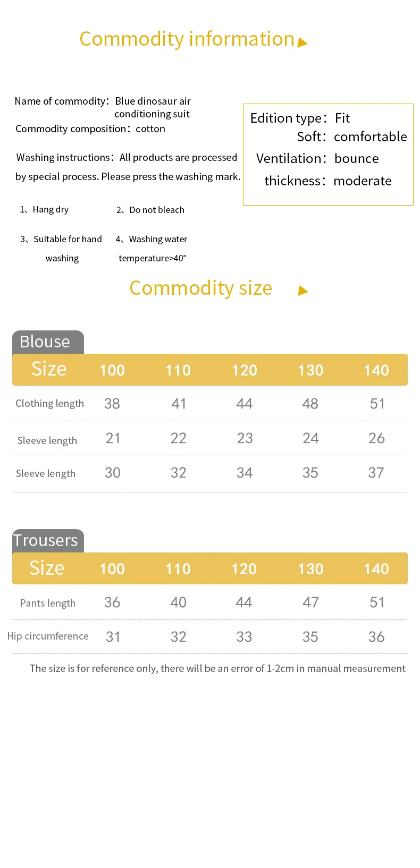Select size 140 in Blouse header
This screenshot has height=868, width=420.
(x=376, y=370)
